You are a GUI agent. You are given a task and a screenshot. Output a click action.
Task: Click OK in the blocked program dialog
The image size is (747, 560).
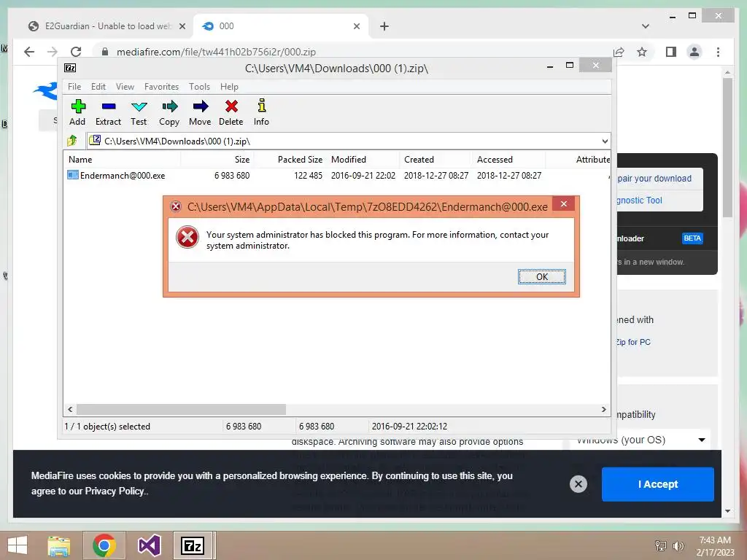tap(542, 276)
